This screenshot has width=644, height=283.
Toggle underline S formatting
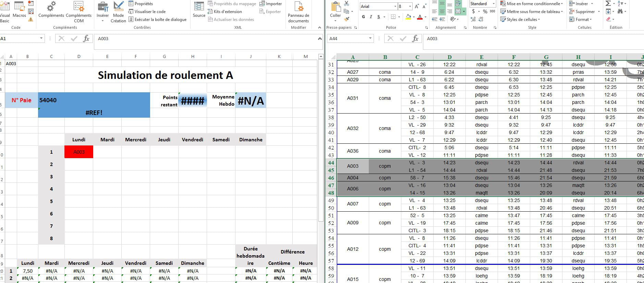click(x=378, y=17)
